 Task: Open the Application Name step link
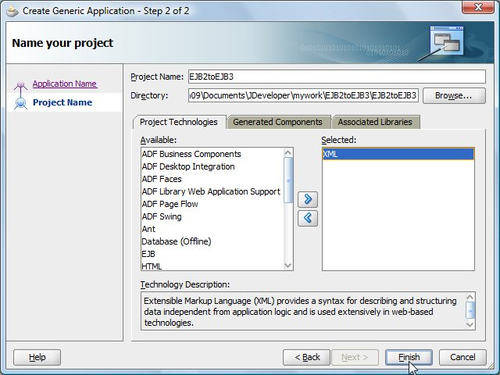tap(65, 84)
